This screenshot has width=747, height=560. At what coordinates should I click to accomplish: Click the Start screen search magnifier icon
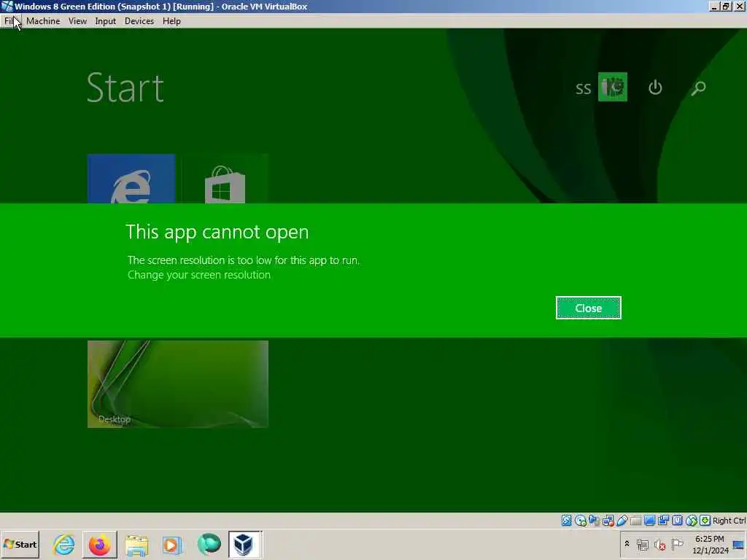pos(698,87)
